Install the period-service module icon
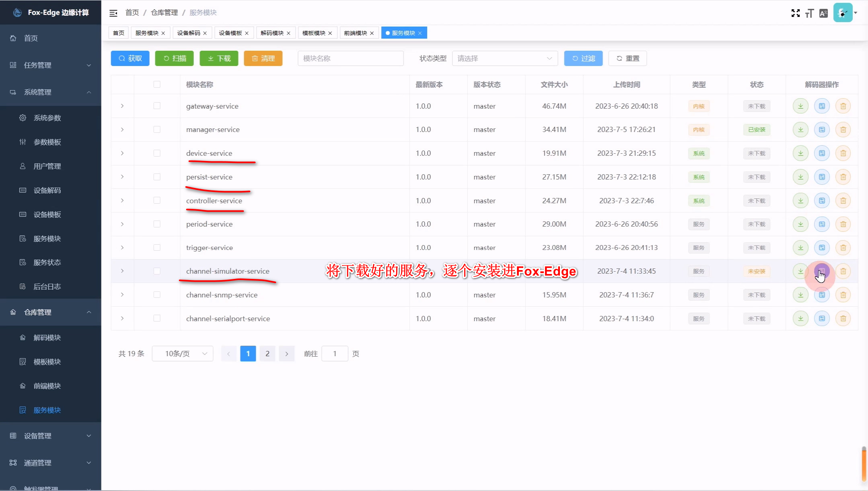Viewport: 868px width, 491px height. click(822, 224)
